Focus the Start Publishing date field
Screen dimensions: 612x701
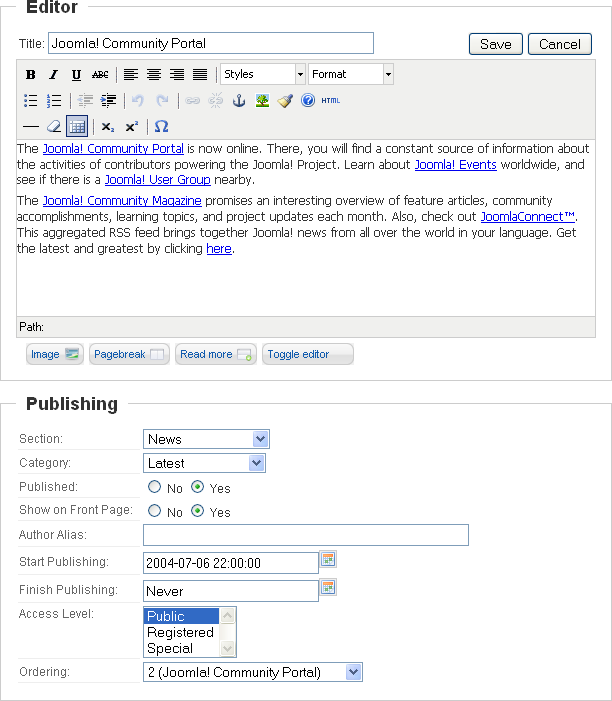pyautogui.click(x=231, y=563)
